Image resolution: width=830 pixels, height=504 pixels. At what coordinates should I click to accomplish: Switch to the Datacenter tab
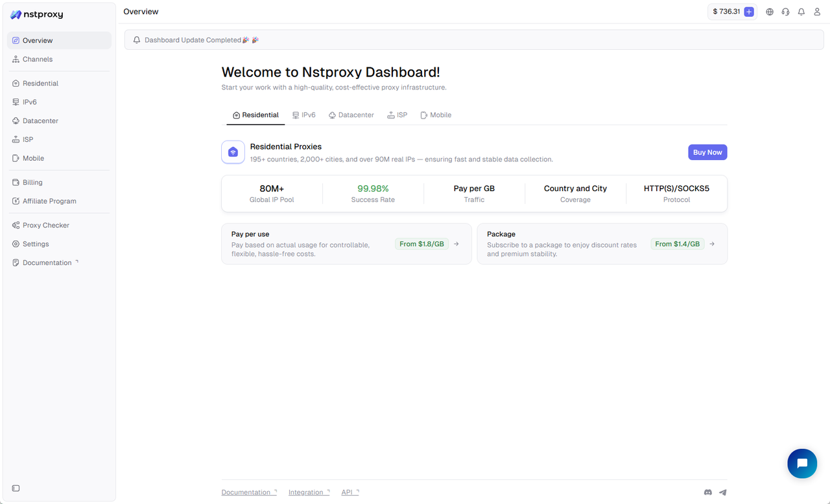pos(351,115)
